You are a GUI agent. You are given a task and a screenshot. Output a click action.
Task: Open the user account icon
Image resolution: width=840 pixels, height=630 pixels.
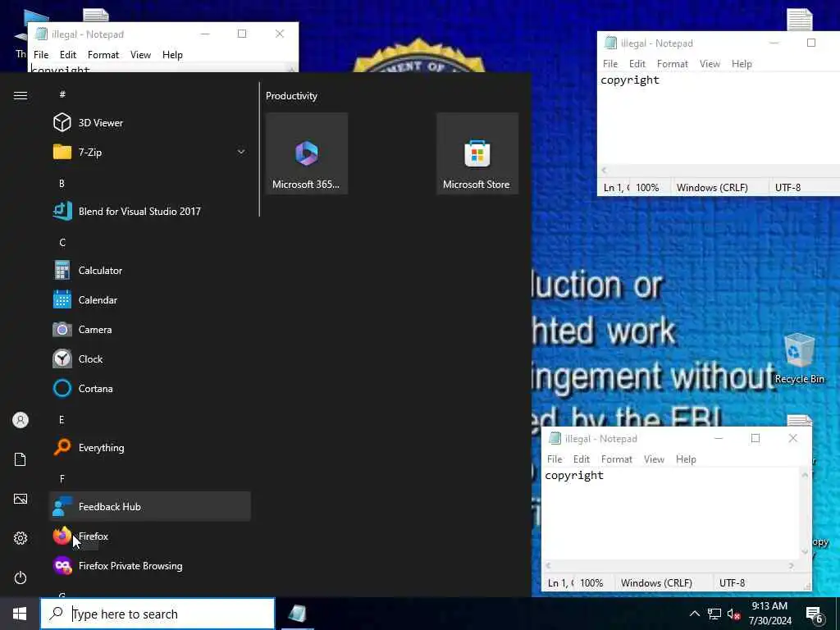(x=21, y=420)
